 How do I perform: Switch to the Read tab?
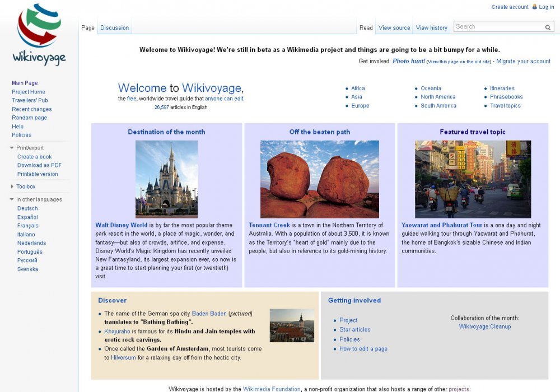pyautogui.click(x=366, y=27)
